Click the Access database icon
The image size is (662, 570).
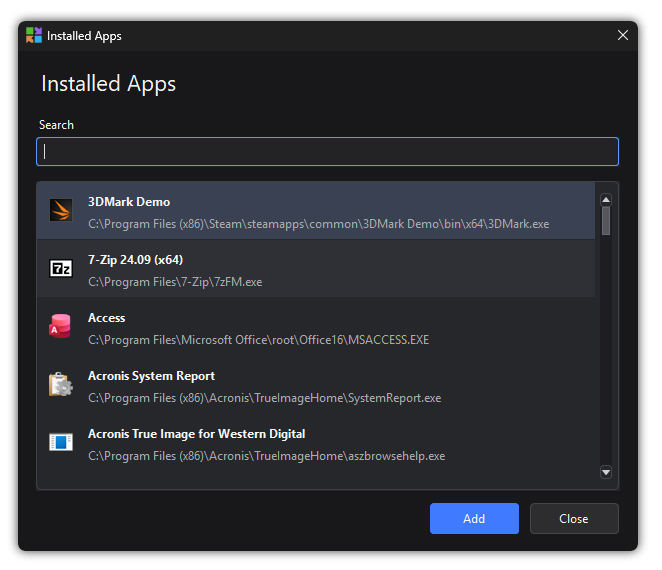click(60, 326)
